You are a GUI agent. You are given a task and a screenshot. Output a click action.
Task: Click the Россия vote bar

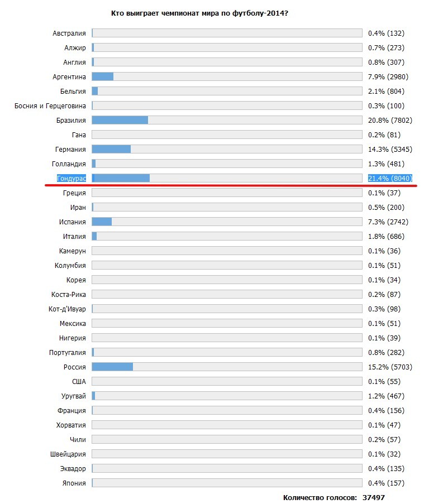tap(227, 367)
